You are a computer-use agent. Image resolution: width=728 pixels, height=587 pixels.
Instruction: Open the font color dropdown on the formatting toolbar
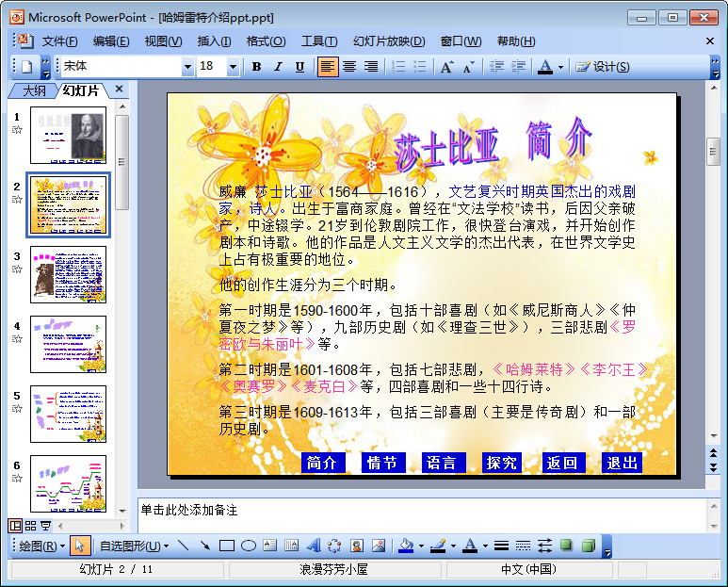tap(561, 67)
